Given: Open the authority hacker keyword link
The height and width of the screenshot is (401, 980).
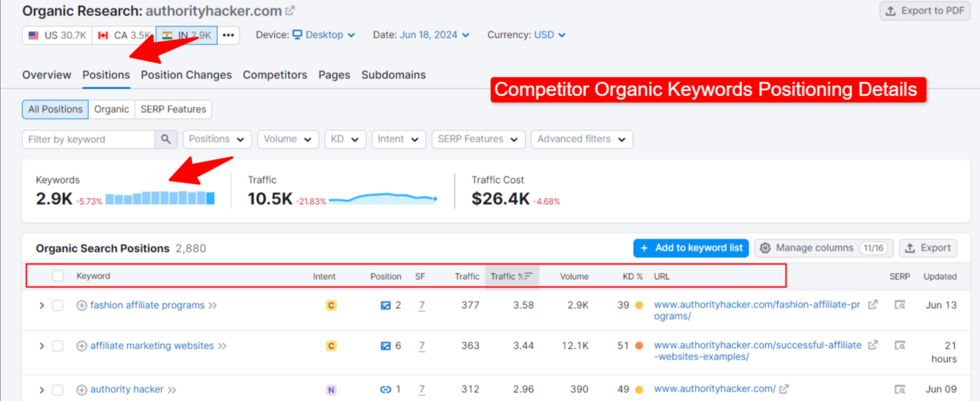Looking at the screenshot, I should tap(127, 390).
